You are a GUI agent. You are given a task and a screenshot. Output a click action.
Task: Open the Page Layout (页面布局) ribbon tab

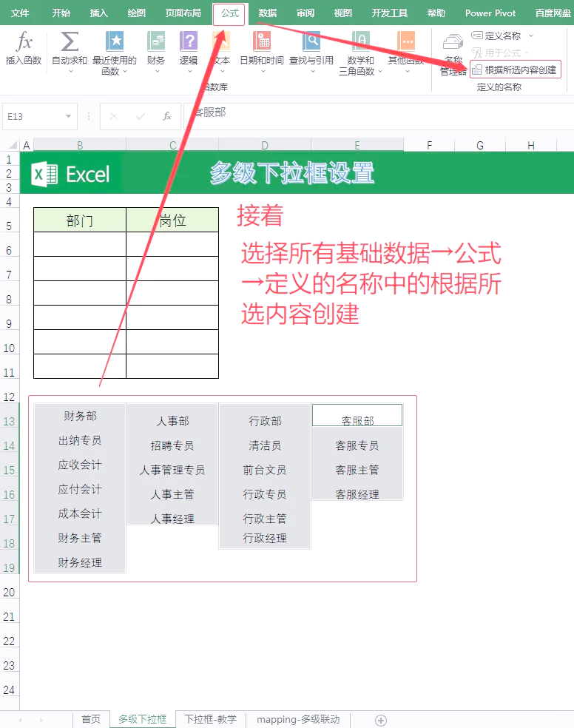pos(183,13)
